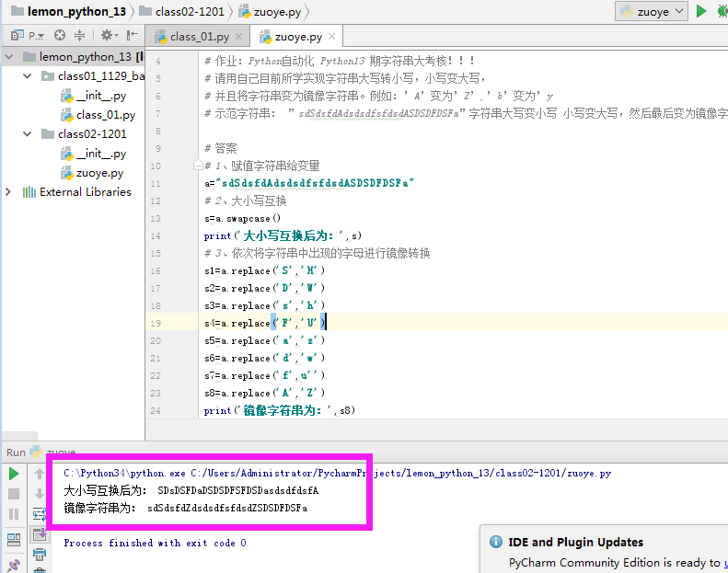Open the zuoye run configuration dropdown

click(652, 11)
